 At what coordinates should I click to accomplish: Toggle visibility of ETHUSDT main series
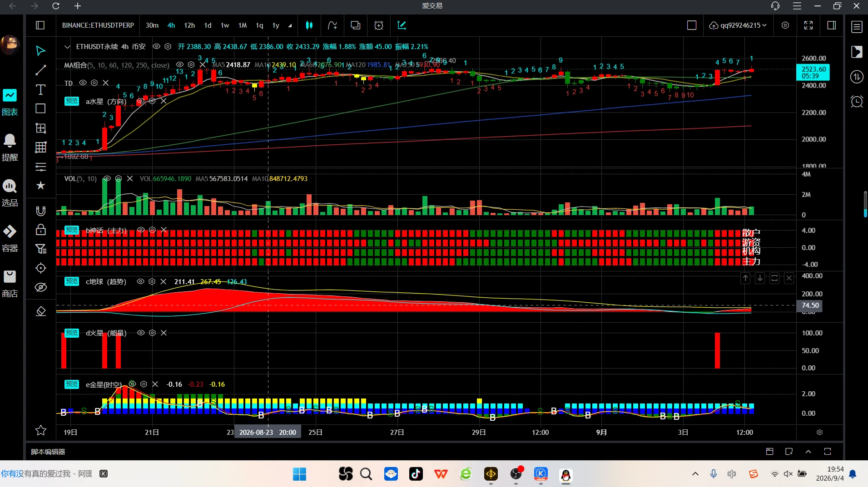156,46
